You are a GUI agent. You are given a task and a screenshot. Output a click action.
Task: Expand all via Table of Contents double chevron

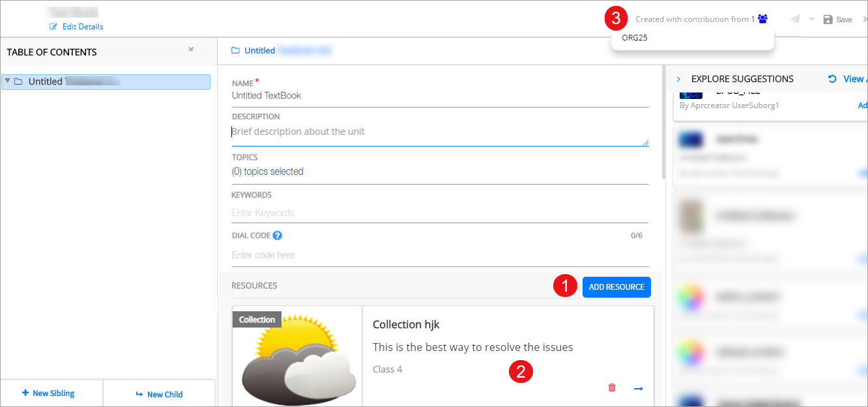191,49
